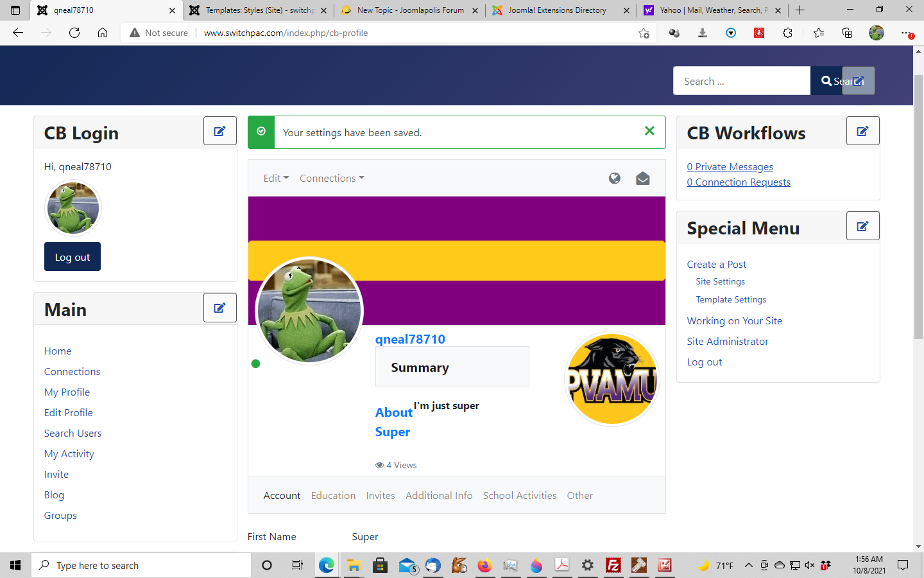924x578 pixels.
Task: Click the download extension icon in toolbar
Action: tap(703, 33)
